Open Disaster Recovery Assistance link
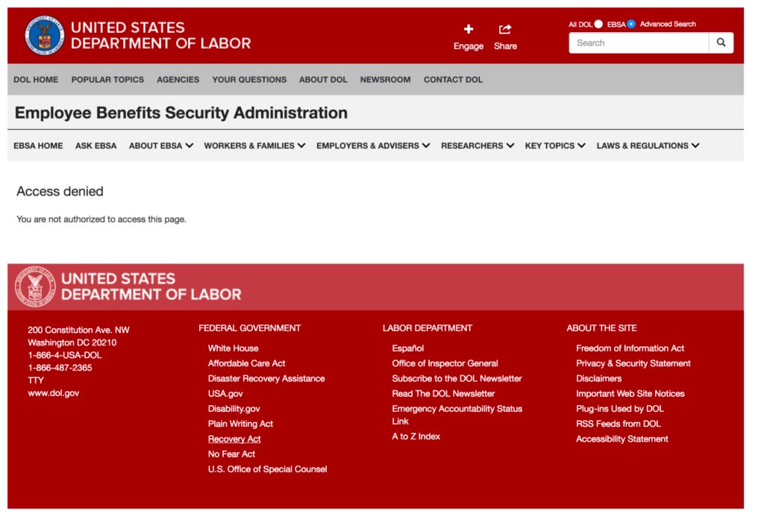 tap(266, 378)
